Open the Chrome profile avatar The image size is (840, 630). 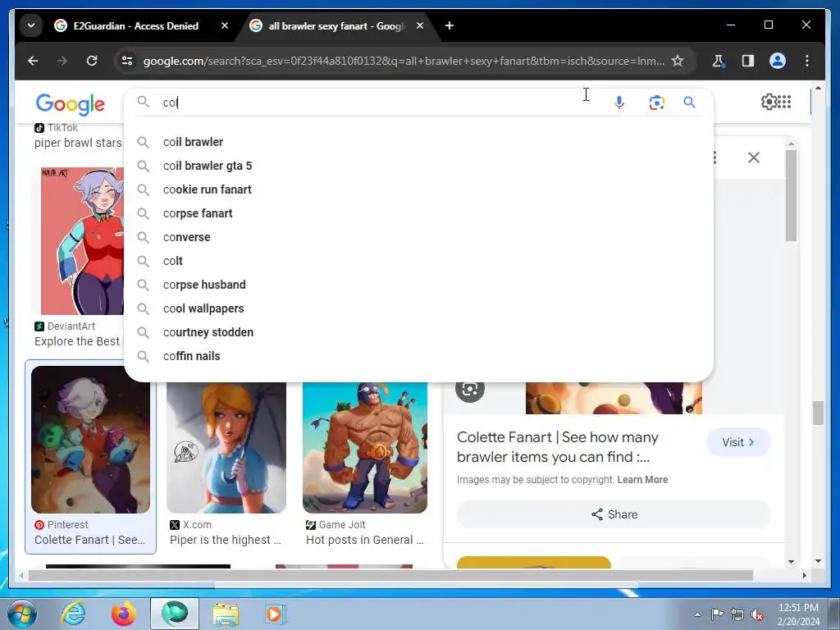coord(778,61)
